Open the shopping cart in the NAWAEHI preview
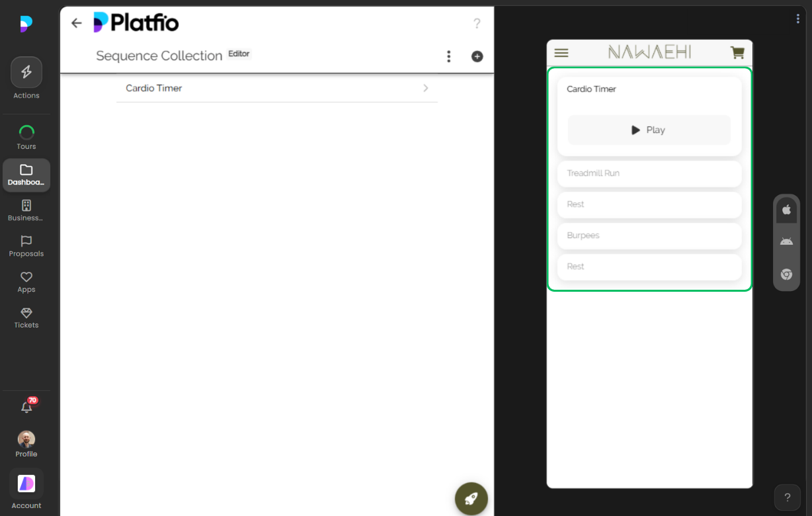 click(x=737, y=52)
